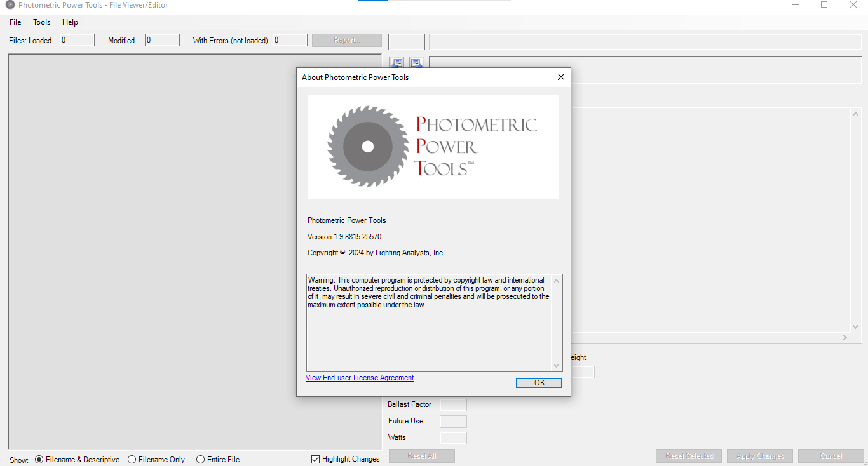Click the 'Photometric Power Tools' product name text
Image resolution: width=868 pixels, height=466 pixels.
point(347,220)
